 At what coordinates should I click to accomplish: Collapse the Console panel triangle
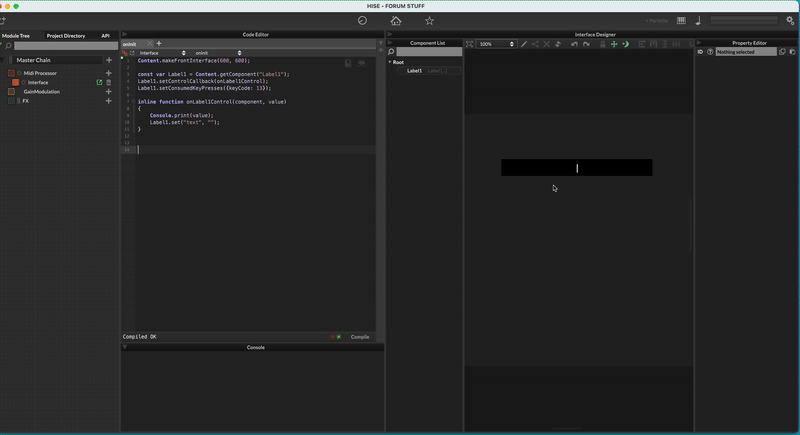pyautogui.click(x=125, y=347)
